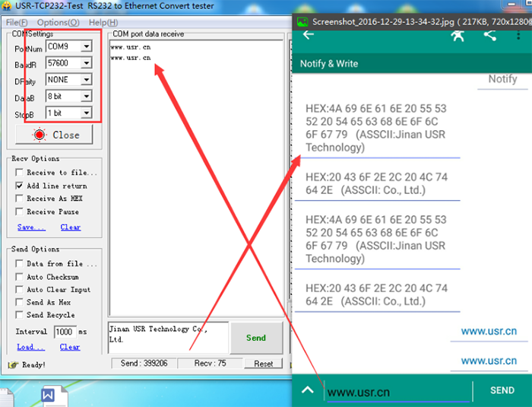Open the Options menu

pos(57,22)
